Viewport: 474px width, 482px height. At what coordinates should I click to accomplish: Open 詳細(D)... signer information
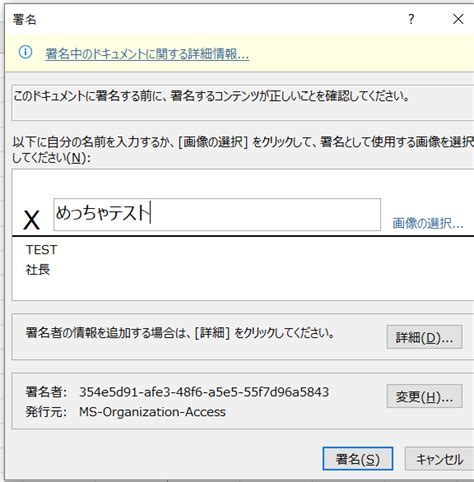pos(424,337)
